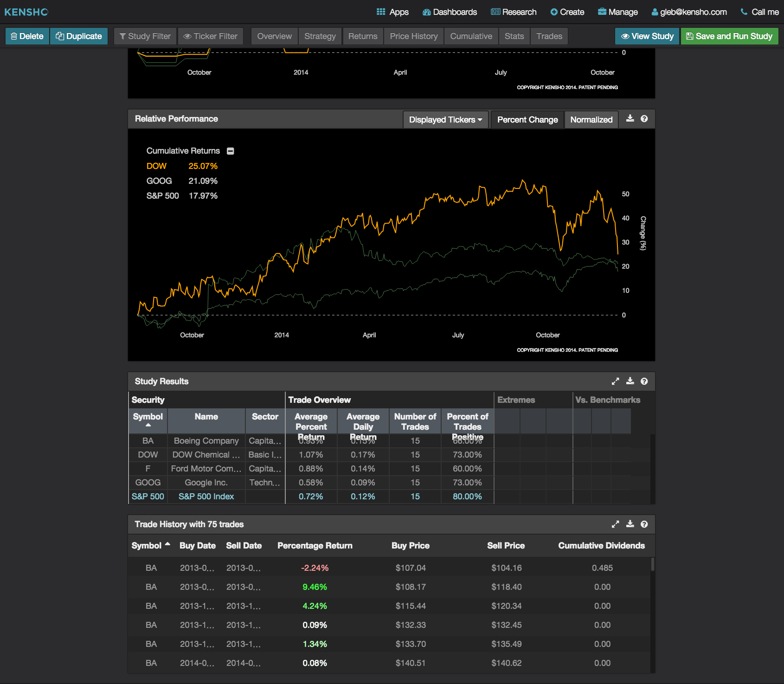Expand the Study Results panel fullscreen
Viewport: 784px width, 684px height.
pyautogui.click(x=616, y=381)
